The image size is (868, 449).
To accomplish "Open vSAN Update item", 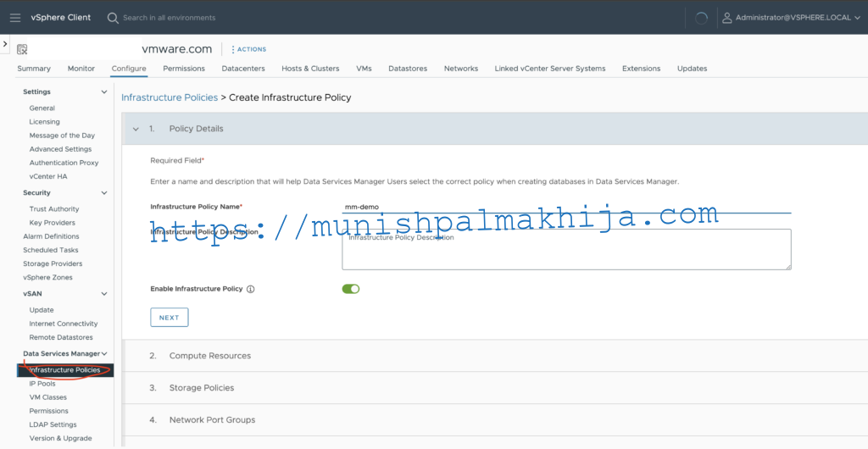I will coord(42,310).
